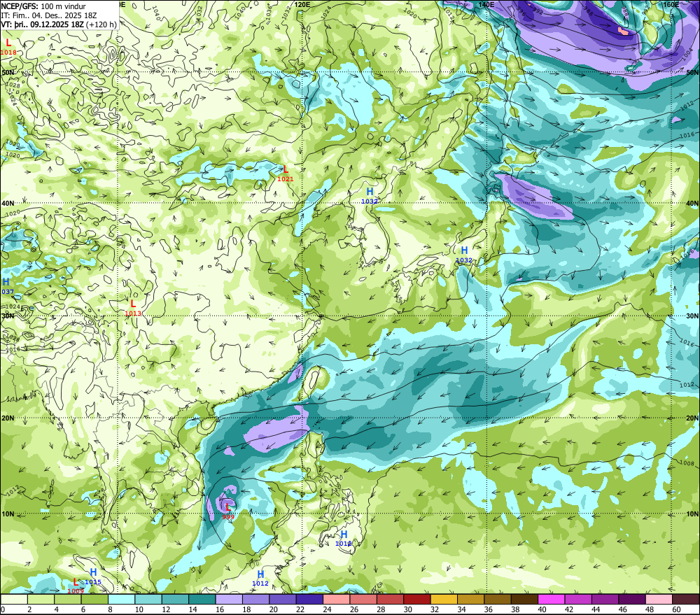Viewport: 700px width, 615px height.
Task: Click the 160E longitude label
Action: pos(671,4)
